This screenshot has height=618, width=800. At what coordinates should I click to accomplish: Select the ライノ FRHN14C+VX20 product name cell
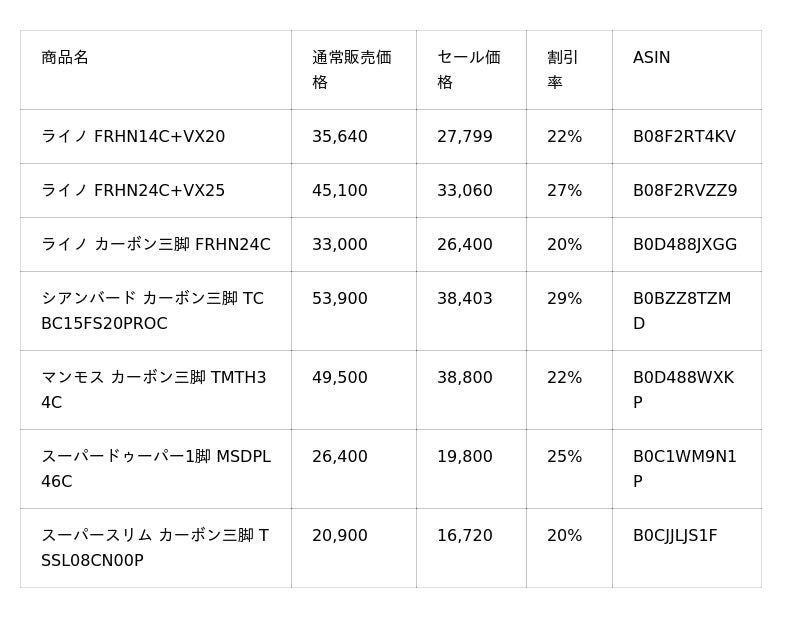pos(133,137)
